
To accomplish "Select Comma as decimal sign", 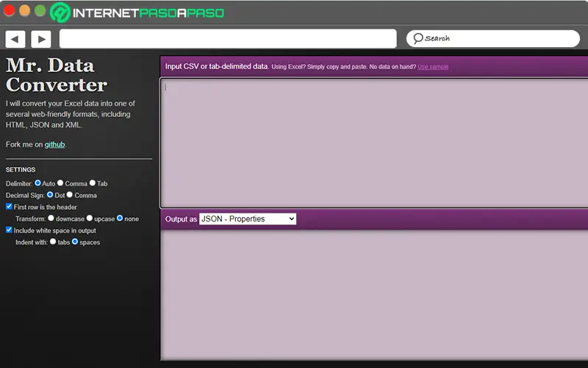I will [69, 194].
